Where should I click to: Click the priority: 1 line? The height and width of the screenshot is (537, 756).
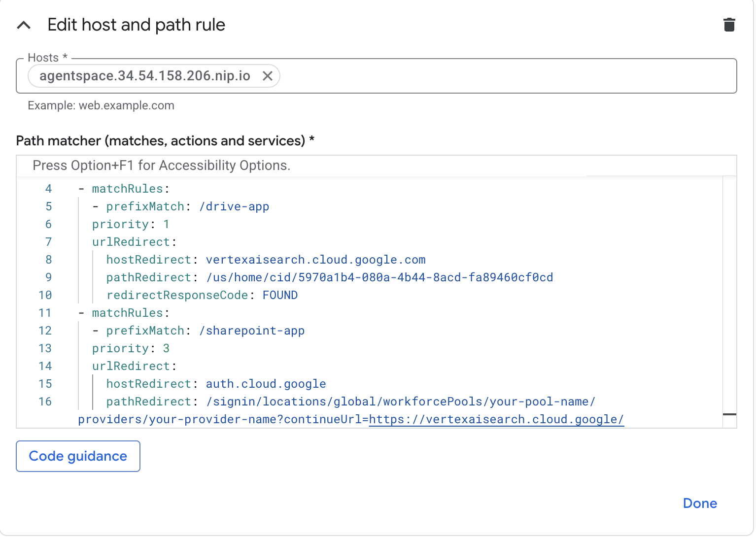click(131, 224)
